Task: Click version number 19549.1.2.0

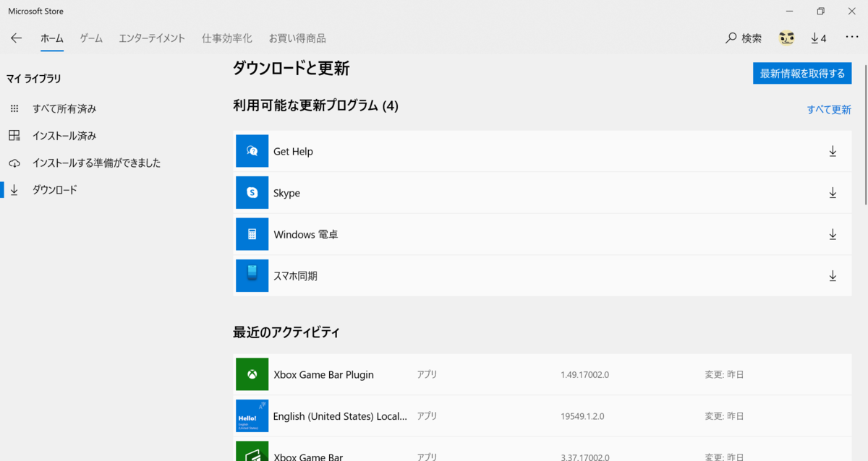Action: coord(582,416)
